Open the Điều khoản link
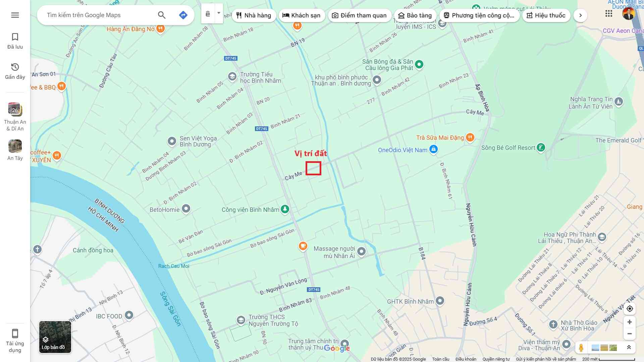Viewport: 644px width, 362px height. pos(466,359)
